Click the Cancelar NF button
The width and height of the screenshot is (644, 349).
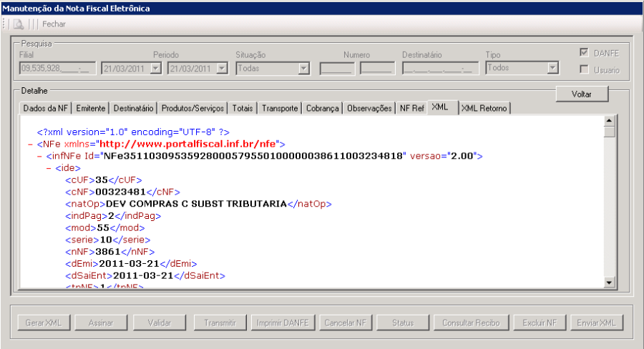click(x=346, y=323)
